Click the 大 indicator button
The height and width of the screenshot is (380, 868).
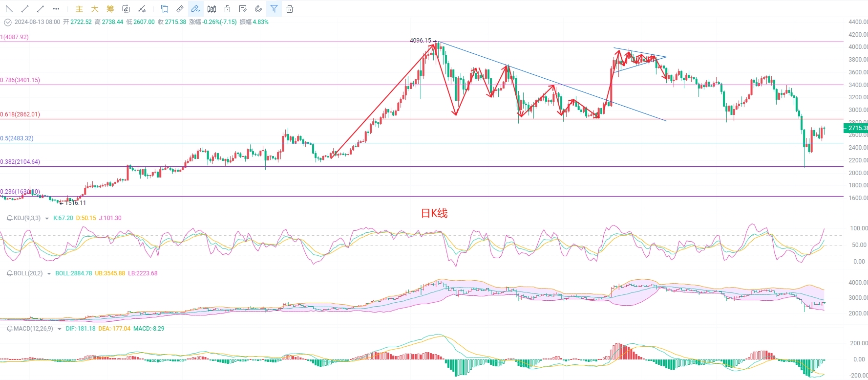[95, 9]
